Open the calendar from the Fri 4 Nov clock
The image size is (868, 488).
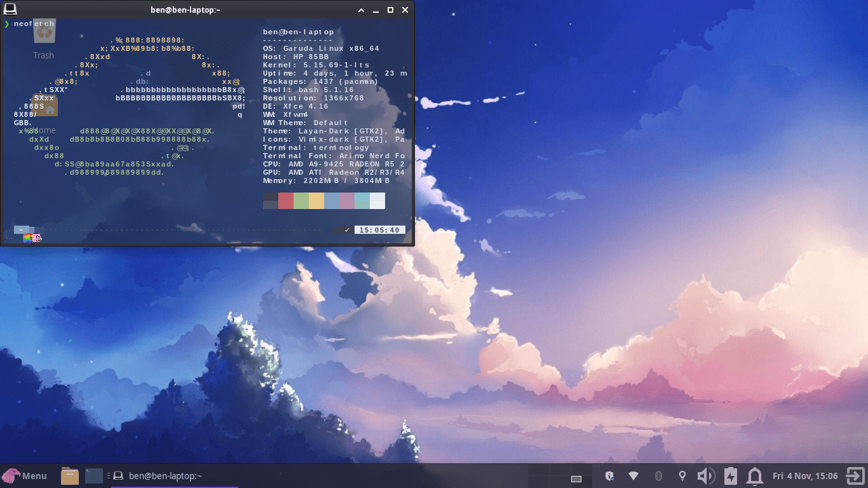click(x=804, y=475)
